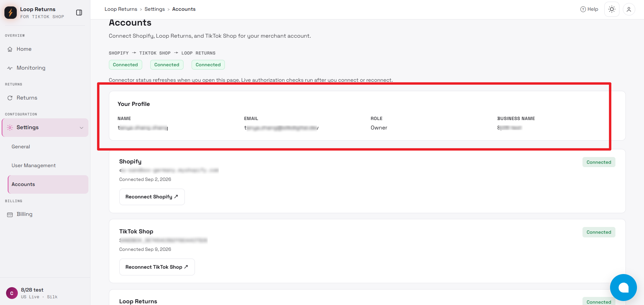Click 'US Live · Silk' workspace text
This screenshot has width=644, height=305.
39,297
